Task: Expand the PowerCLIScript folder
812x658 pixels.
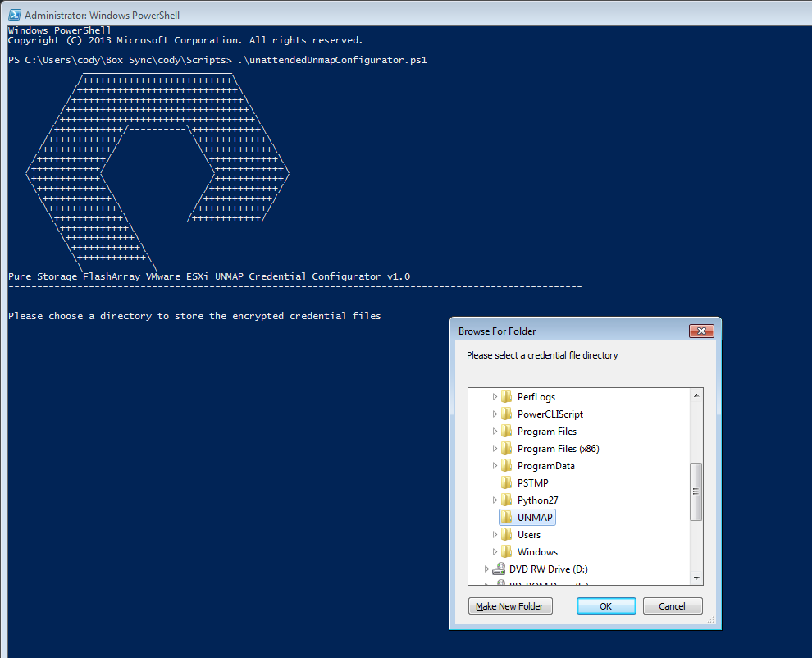Action: click(495, 414)
